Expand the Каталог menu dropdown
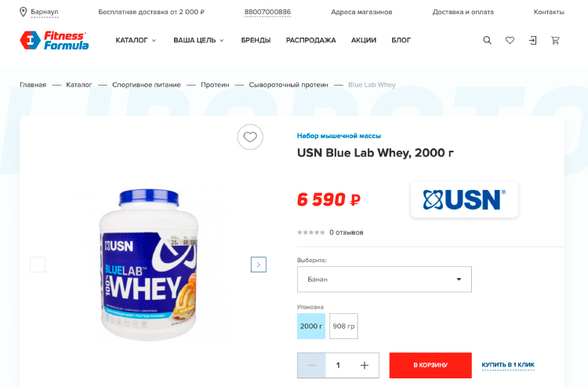 tap(136, 40)
